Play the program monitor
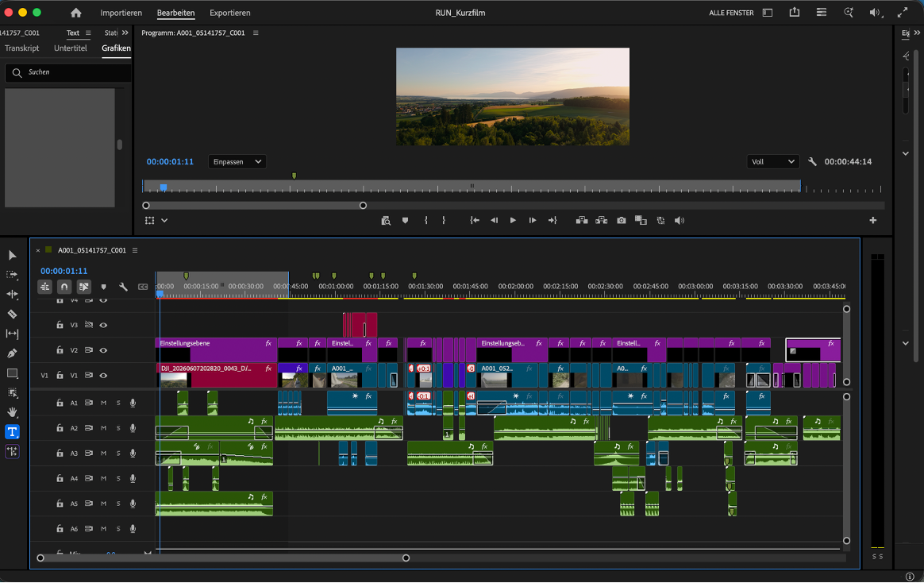924x583 pixels. click(x=514, y=221)
